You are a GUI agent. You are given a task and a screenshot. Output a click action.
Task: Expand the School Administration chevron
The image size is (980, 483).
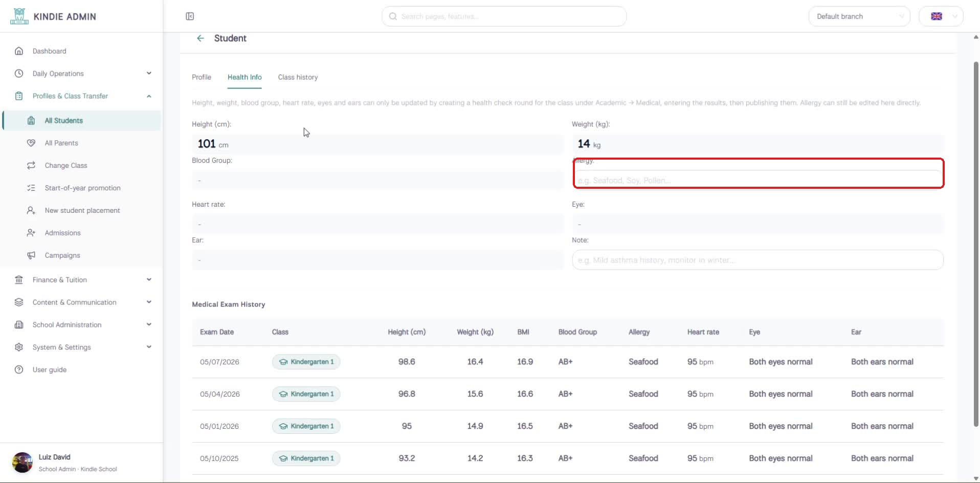149,324
